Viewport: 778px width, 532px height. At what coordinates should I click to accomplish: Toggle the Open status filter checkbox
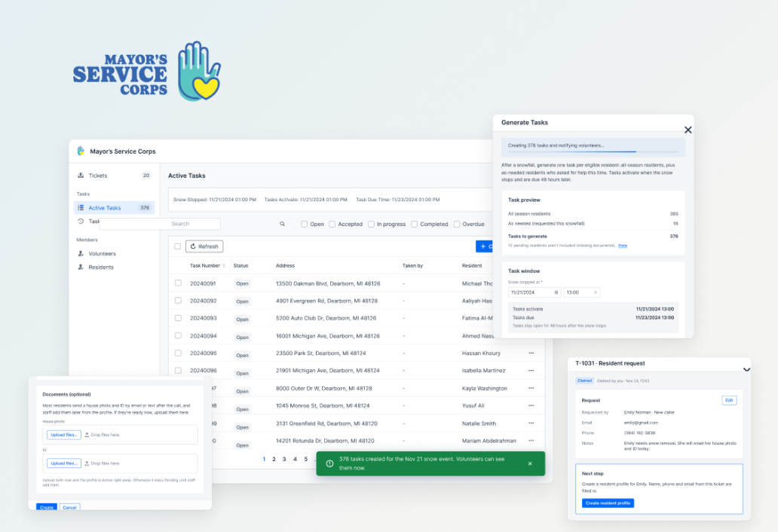point(304,224)
